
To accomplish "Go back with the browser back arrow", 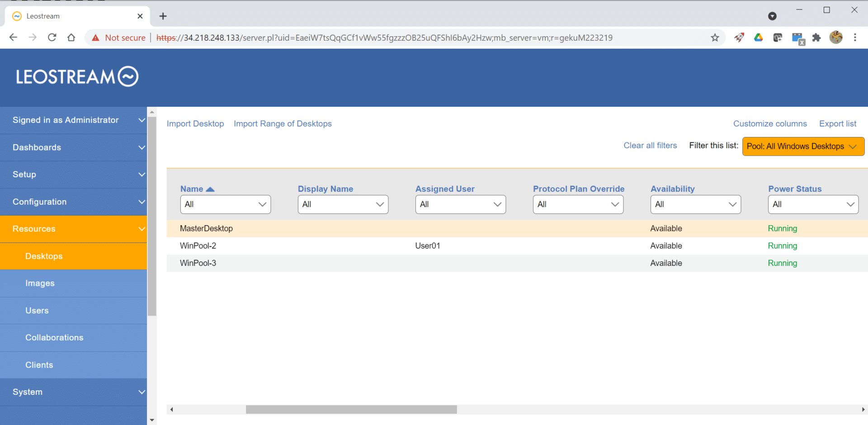I will (x=13, y=38).
